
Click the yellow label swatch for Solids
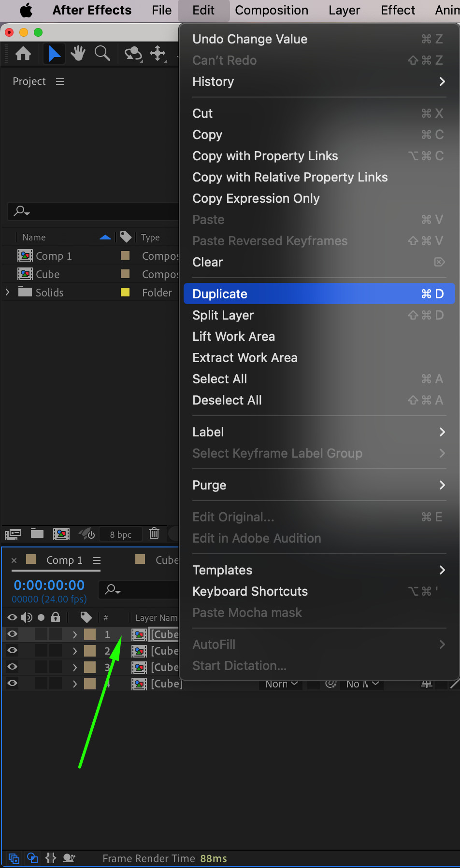[125, 292]
